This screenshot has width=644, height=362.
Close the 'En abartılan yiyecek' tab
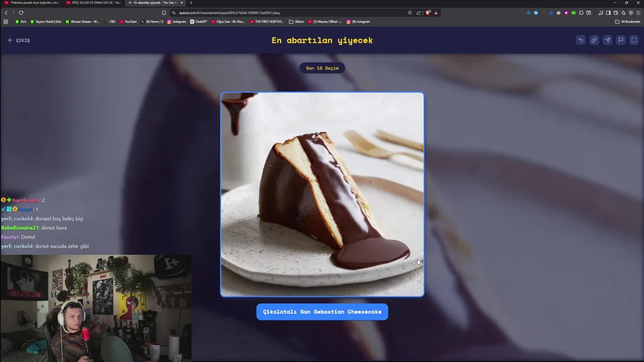182,3
